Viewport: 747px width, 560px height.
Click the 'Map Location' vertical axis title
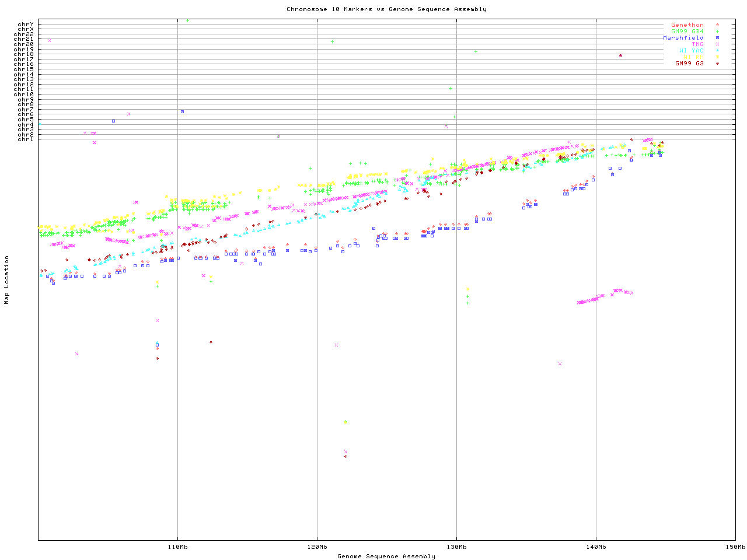point(7,280)
